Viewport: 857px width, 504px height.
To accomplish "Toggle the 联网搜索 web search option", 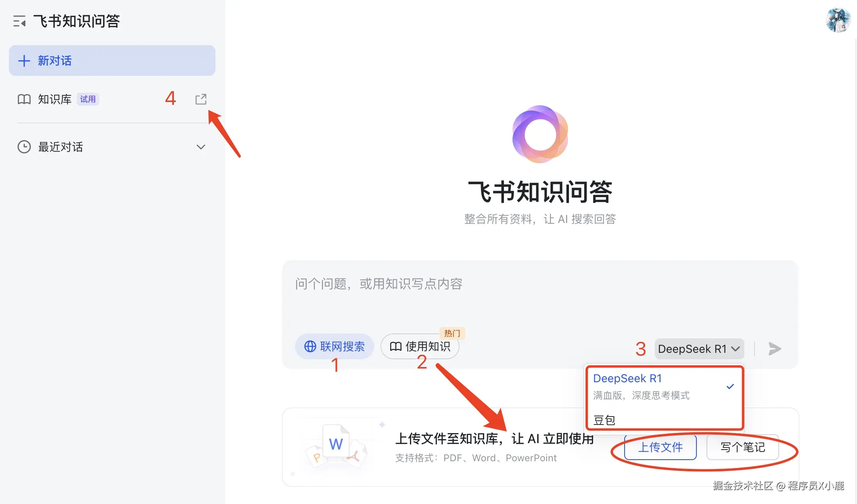I will (x=334, y=346).
